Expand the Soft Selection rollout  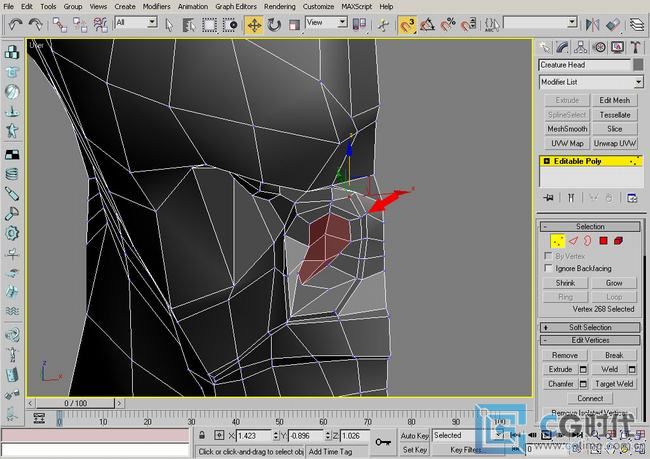(590, 327)
